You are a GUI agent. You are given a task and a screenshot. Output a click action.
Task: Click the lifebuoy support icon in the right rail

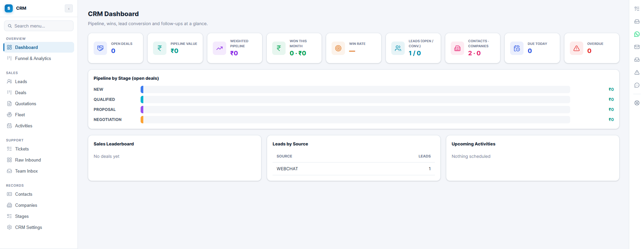637,103
